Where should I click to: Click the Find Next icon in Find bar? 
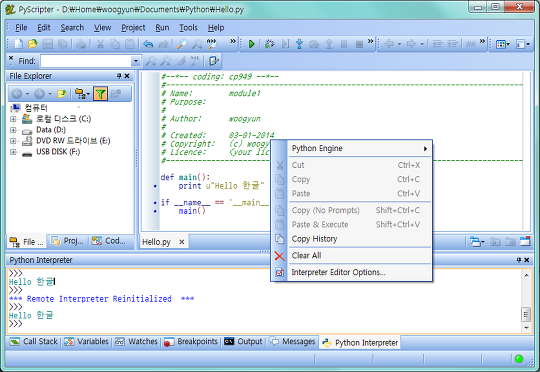(x=150, y=61)
